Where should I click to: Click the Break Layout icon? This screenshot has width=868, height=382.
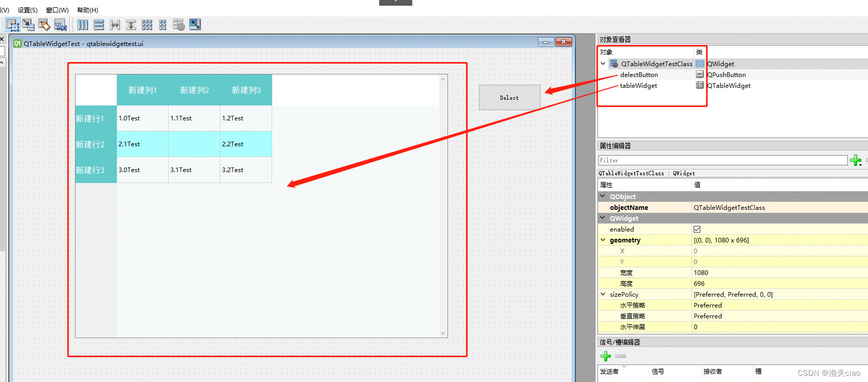coord(178,25)
